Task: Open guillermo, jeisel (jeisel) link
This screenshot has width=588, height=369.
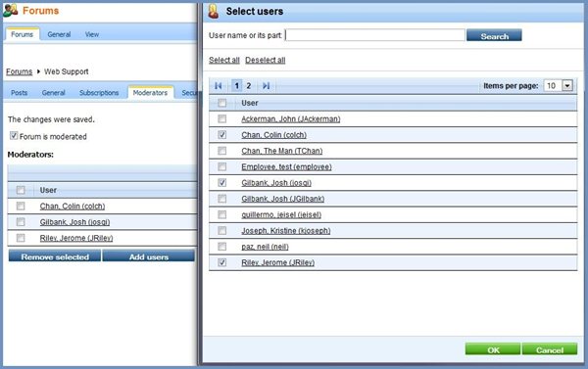Action: [281, 214]
